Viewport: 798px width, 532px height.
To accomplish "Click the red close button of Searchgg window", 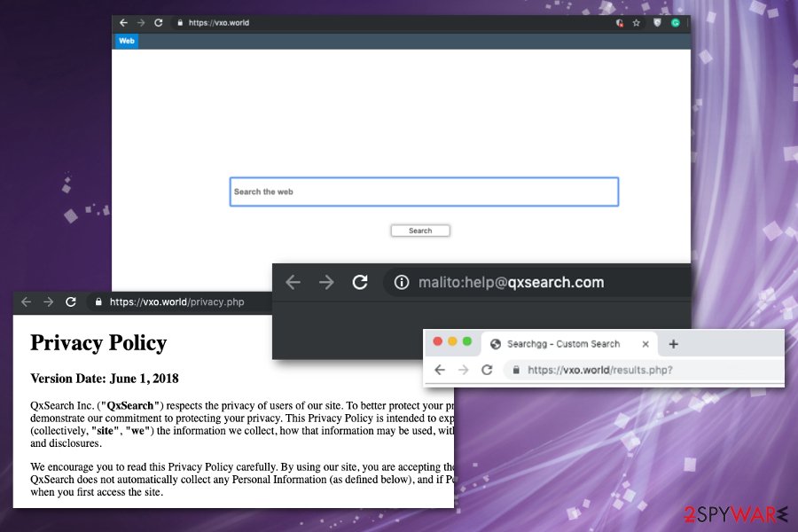I will pyautogui.click(x=438, y=341).
